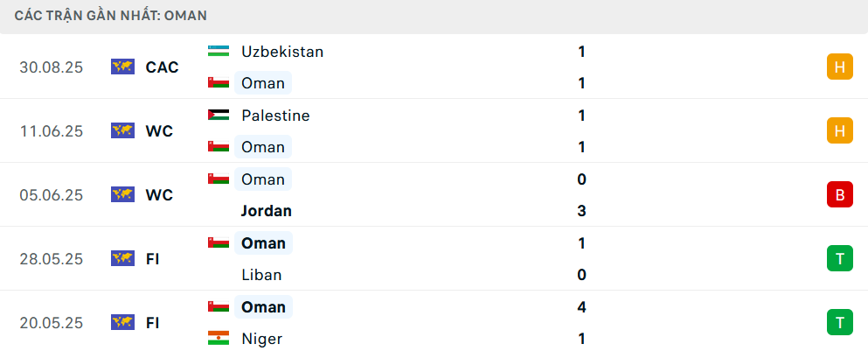868x351 pixels.
Task: Click the orange H badge for Palestine match
Action: (839, 130)
